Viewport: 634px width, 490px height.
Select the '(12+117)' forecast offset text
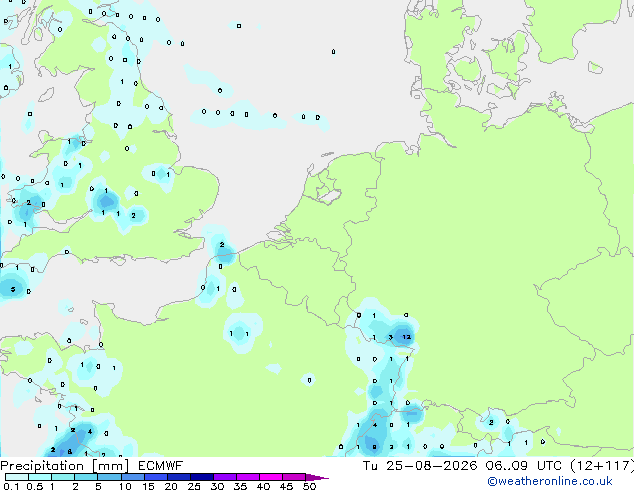point(602,466)
